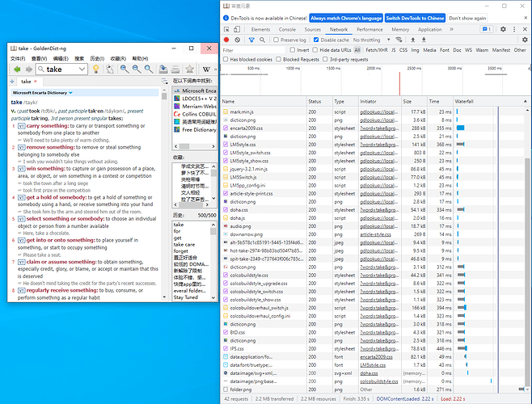Viewport: 532px width, 404px height.
Task: Click the clear network log icon
Action: (238, 40)
